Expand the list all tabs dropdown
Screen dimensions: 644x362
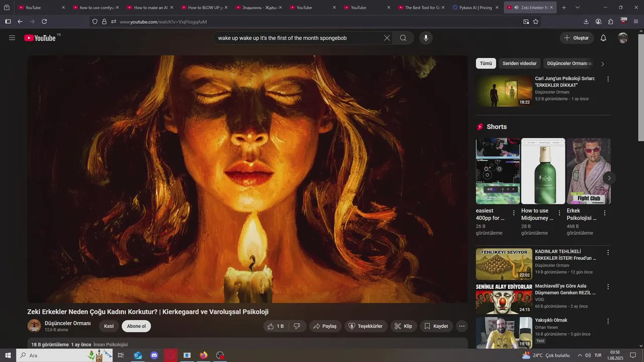point(578,8)
